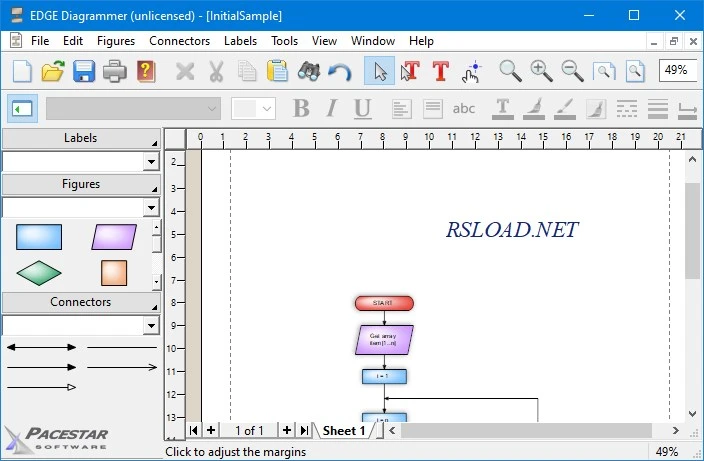Image resolution: width=704 pixels, height=461 pixels.
Task: Go to the first sheet button
Action: 194,430
